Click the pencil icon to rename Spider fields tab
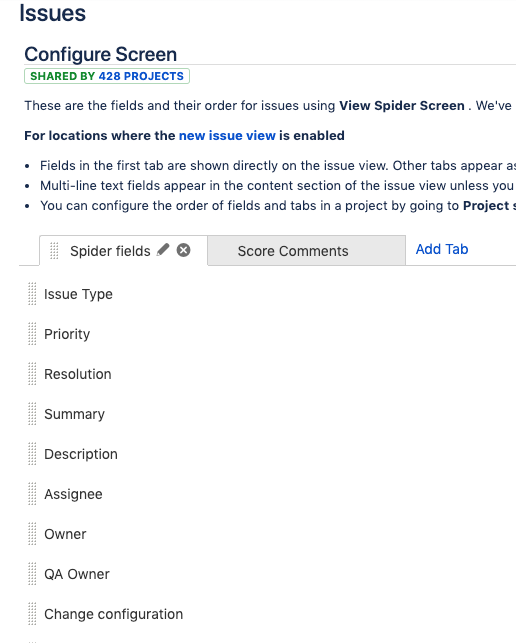This screenshot has height=643, width=516. 163,250
